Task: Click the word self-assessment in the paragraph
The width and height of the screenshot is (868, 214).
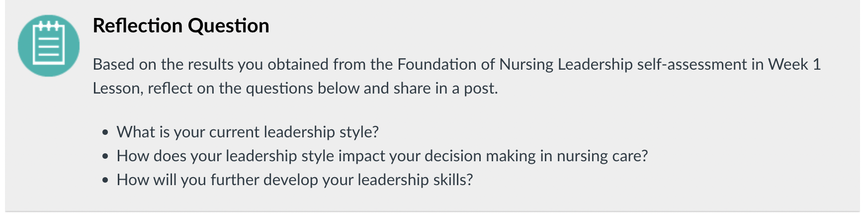Action: [698, 65]
